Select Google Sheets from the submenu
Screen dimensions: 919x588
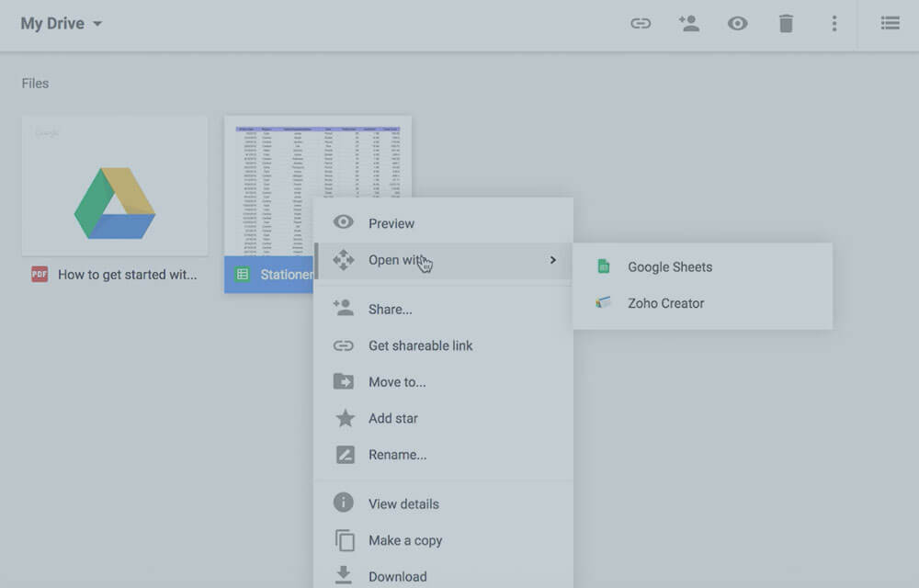pos(669,267)
